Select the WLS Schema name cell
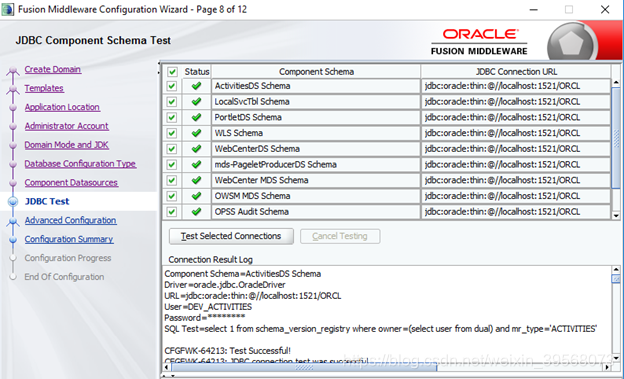The height and width of the screenshot is (379, 624). click(316, 133)
